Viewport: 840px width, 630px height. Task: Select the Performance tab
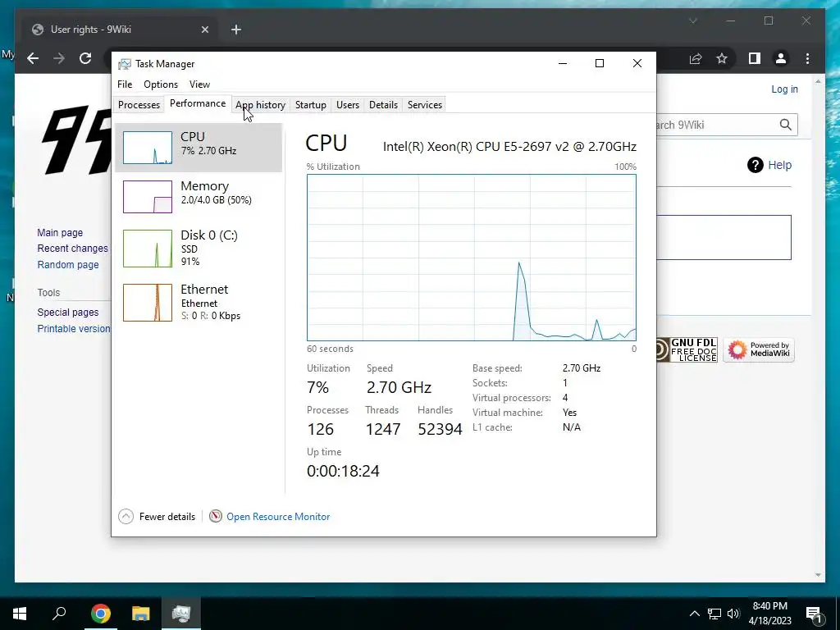(198, 103)
